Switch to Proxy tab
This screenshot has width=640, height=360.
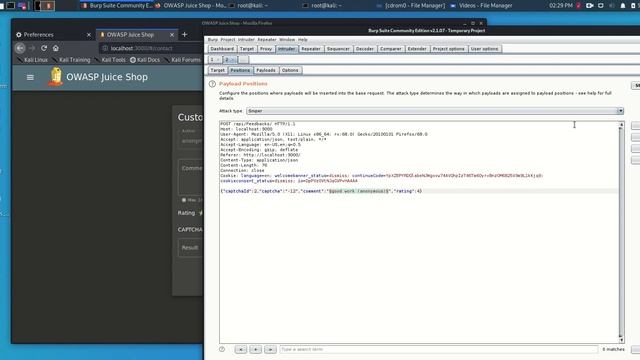[x=266, y=49]
